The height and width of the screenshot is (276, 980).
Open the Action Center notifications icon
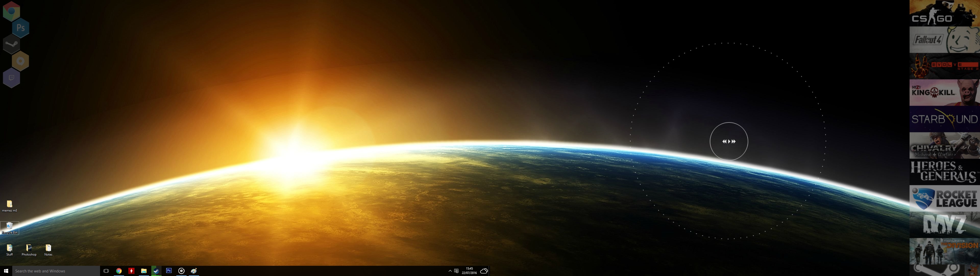point(457,271)
